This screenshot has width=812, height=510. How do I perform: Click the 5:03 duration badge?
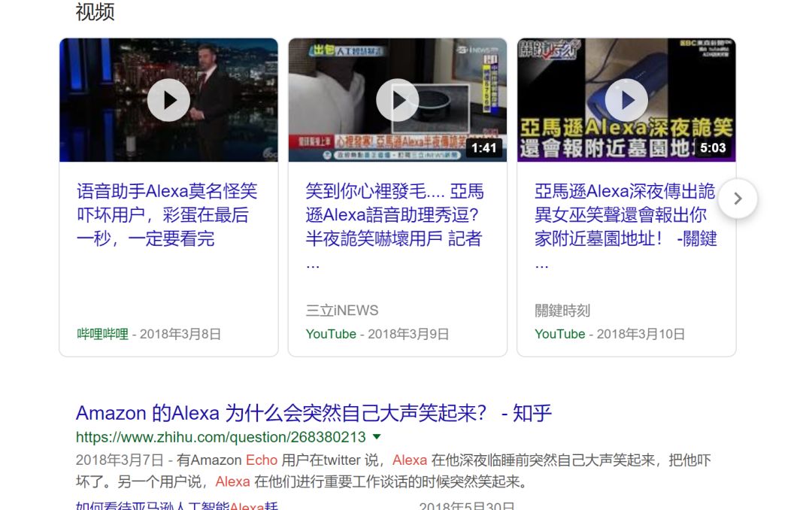tap(713, 148)
